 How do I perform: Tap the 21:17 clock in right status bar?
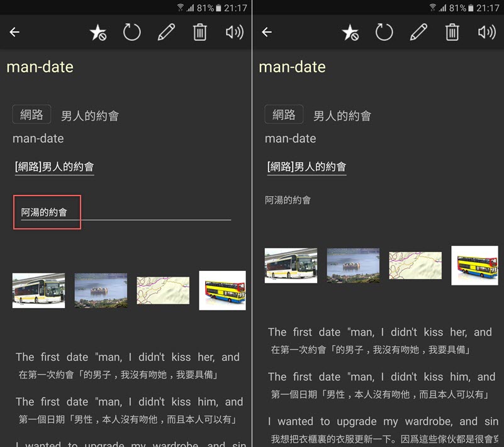point(488,8)
